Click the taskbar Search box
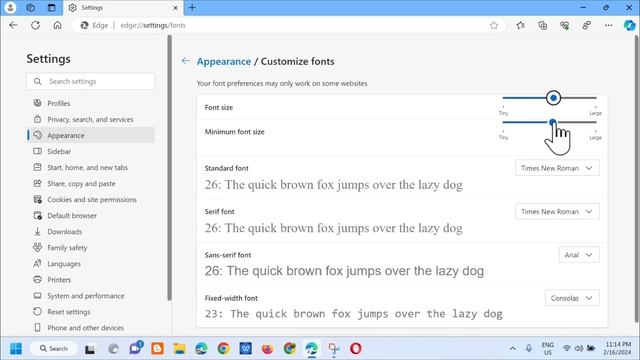 53,349
